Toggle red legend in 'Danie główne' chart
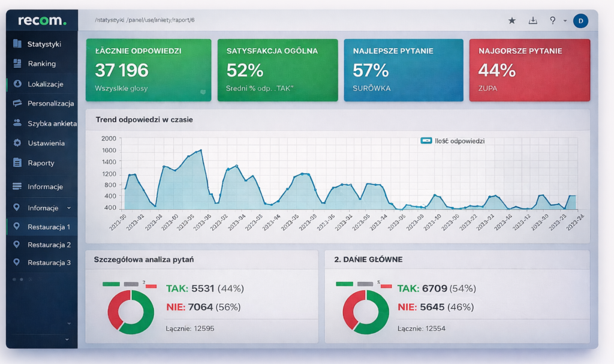 386,286
